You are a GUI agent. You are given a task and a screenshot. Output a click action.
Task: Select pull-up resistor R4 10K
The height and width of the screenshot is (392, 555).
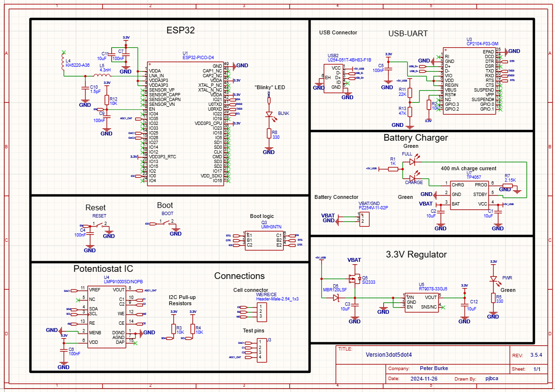[x=193, y=329]
